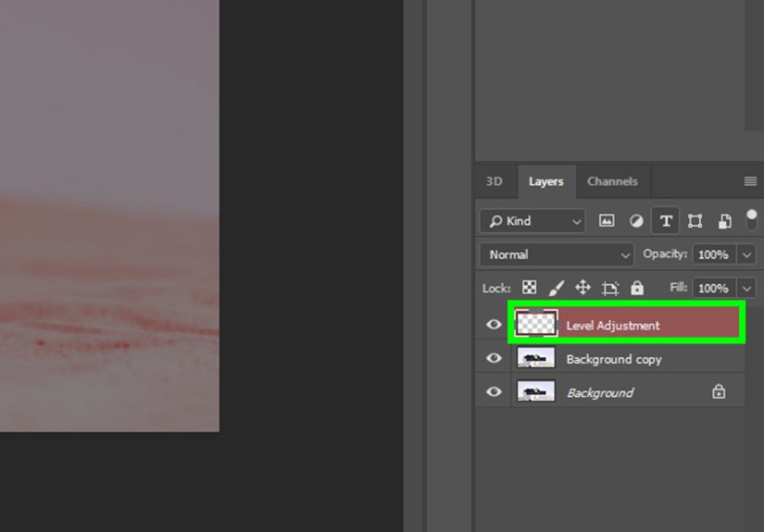Filter for type layers icon

[666, 221]
